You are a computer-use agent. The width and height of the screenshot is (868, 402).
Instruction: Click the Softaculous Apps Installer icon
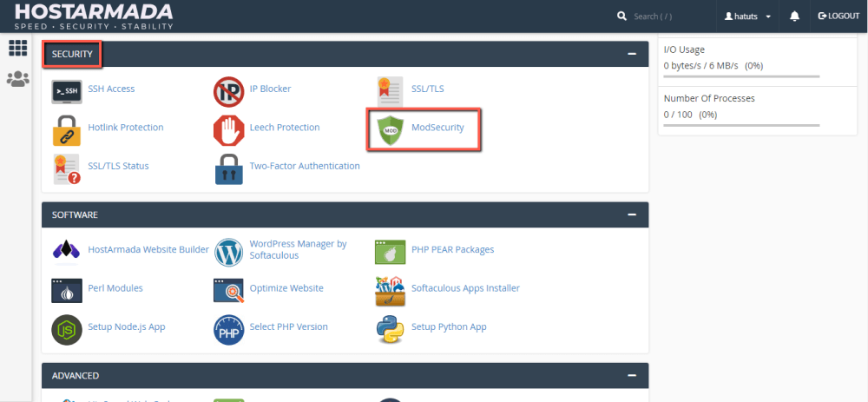(391, 291)
